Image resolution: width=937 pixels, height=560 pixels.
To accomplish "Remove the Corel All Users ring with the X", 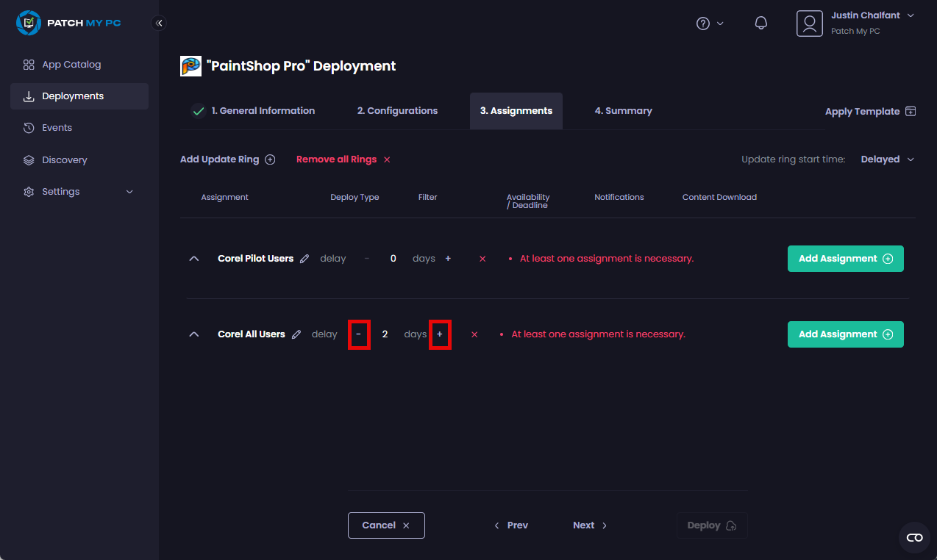I will [x=474, y=334].
